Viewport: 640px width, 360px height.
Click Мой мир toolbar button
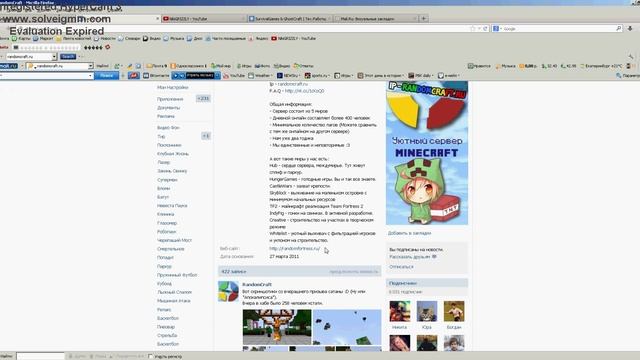point(221,66)
